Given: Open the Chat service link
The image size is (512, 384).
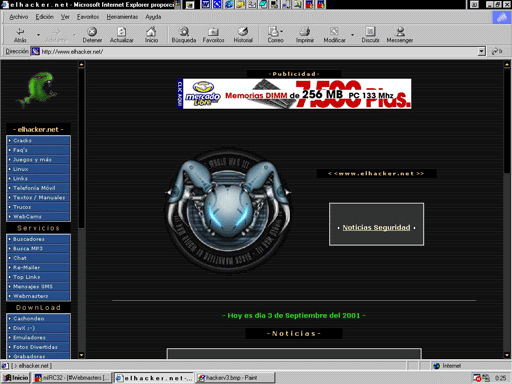Looking at the screenshot, I should pyautogui.click(x=38, y=258).
